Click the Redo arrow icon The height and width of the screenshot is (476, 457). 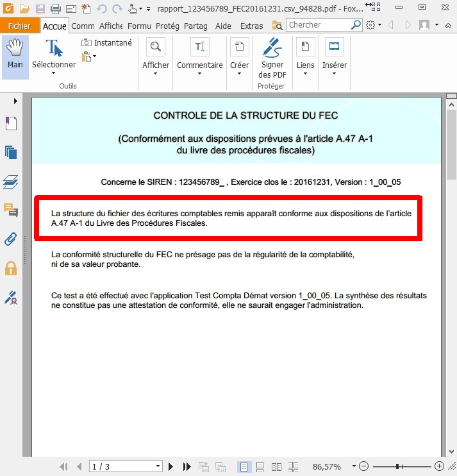tap(117, 8)
